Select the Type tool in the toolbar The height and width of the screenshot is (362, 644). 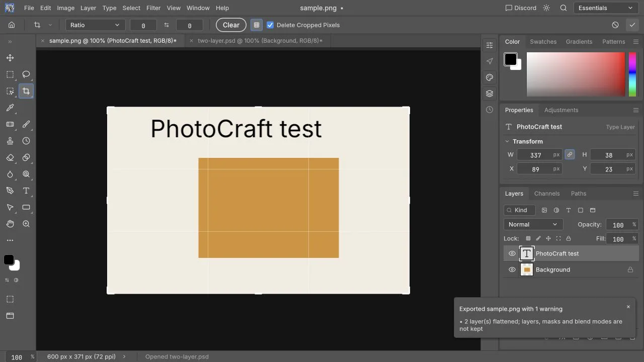26,191
